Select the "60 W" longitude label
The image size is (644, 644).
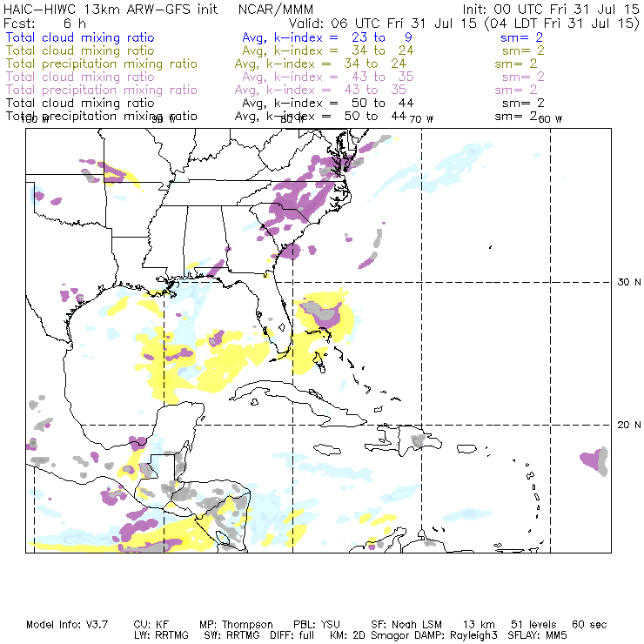point(550,119)
